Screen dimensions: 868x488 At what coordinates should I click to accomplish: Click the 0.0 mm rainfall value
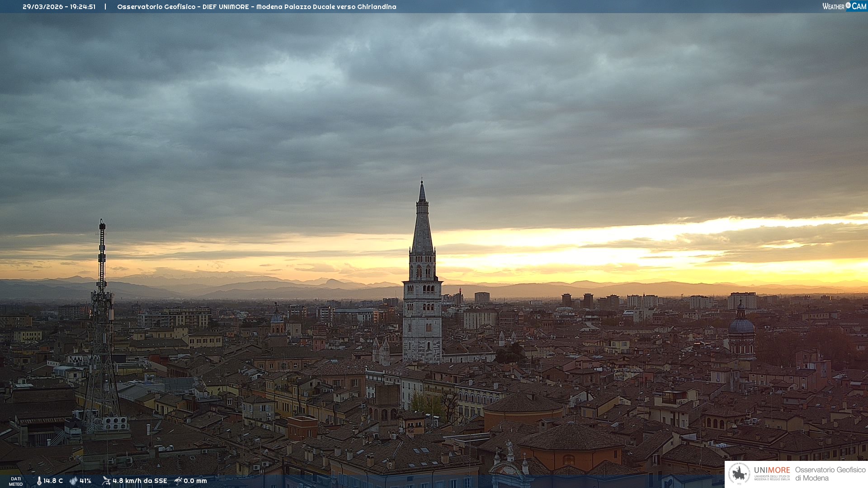pos(195,481)
